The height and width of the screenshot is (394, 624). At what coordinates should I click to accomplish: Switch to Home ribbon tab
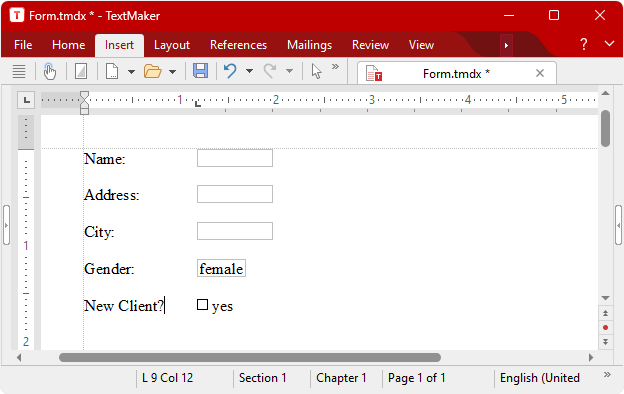(68, 45)
